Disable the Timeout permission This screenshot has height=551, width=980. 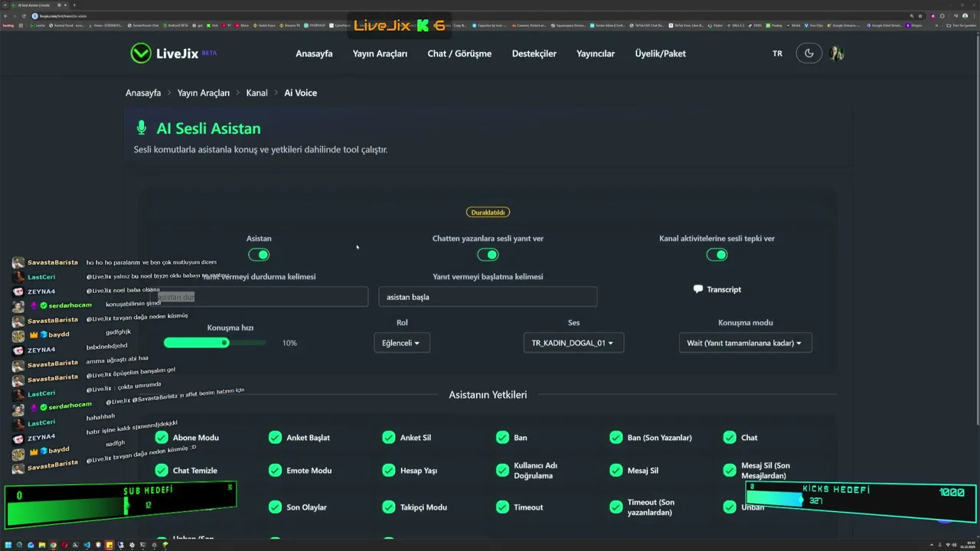pyautogui.click(x=502, y=507)
